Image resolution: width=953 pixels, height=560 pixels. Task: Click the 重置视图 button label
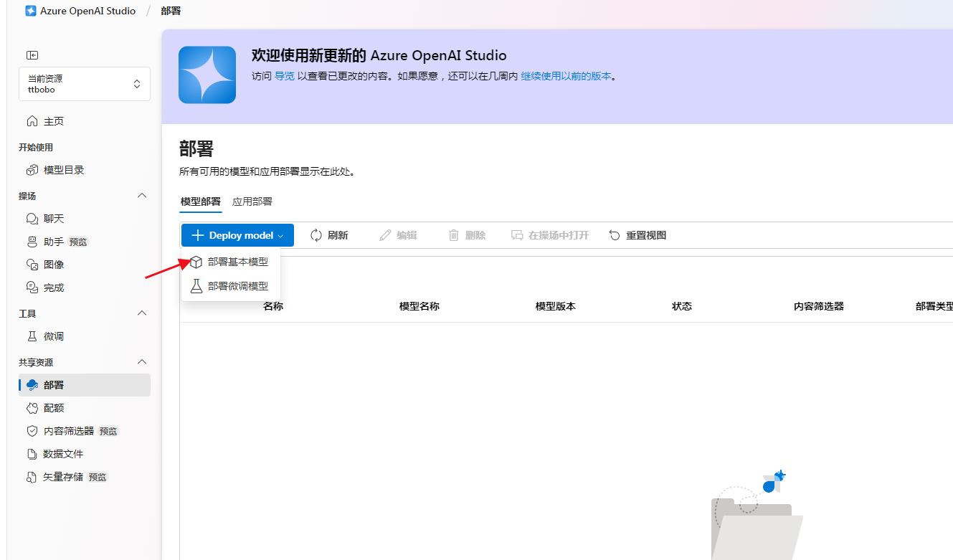[646, 235]
